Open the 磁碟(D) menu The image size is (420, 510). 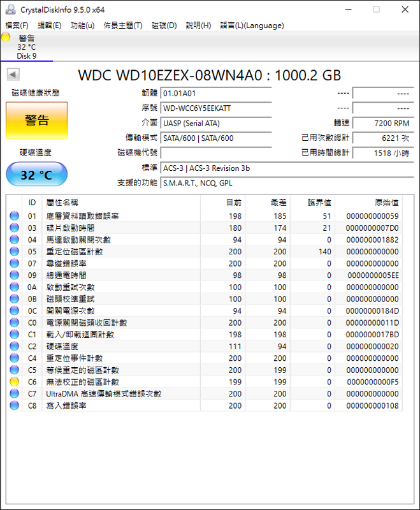(x=164, y=25)
